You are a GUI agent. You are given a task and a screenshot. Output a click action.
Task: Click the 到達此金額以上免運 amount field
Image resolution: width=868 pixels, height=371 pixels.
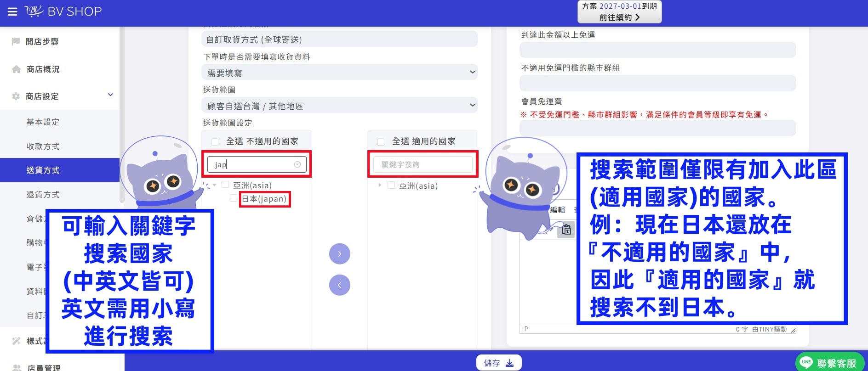tap(658, 50)
